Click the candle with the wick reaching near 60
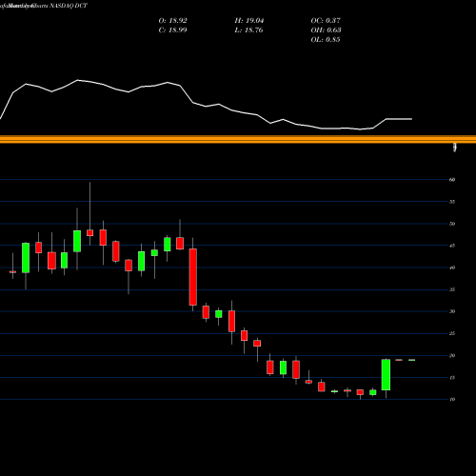Image resolution: width=476 pixels, height=476 pixels. pyautogui.click(x=90, y=233)
